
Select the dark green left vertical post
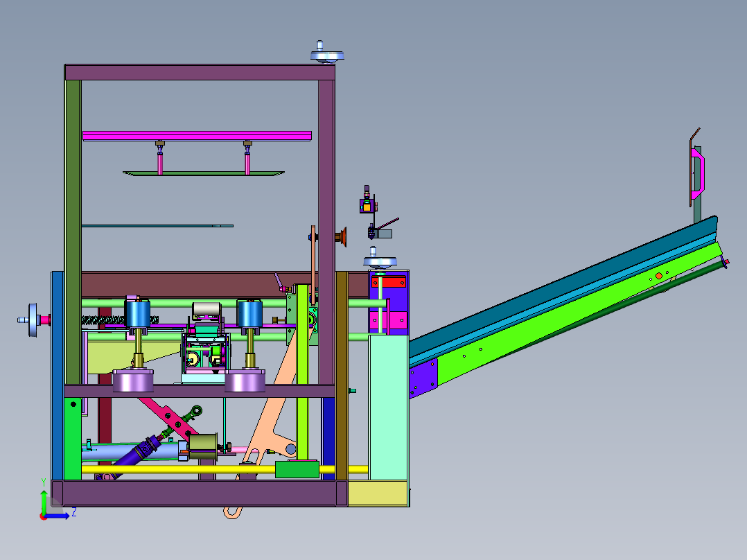(72, 231)
